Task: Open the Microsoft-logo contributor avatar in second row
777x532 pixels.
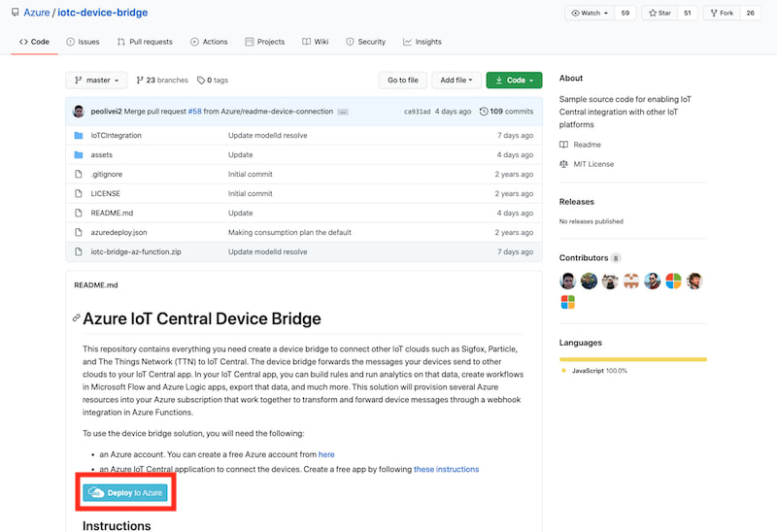Action: (x=568, y=302)
